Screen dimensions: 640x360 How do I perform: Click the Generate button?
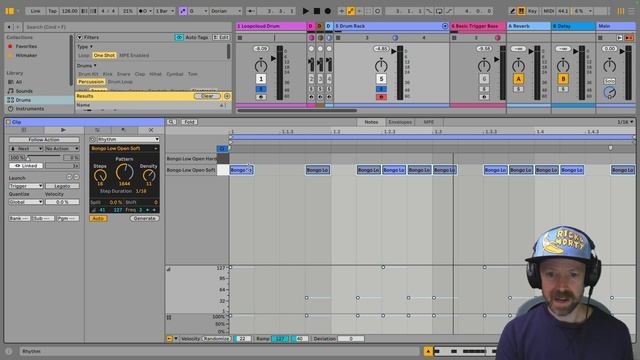pos(144,219)
